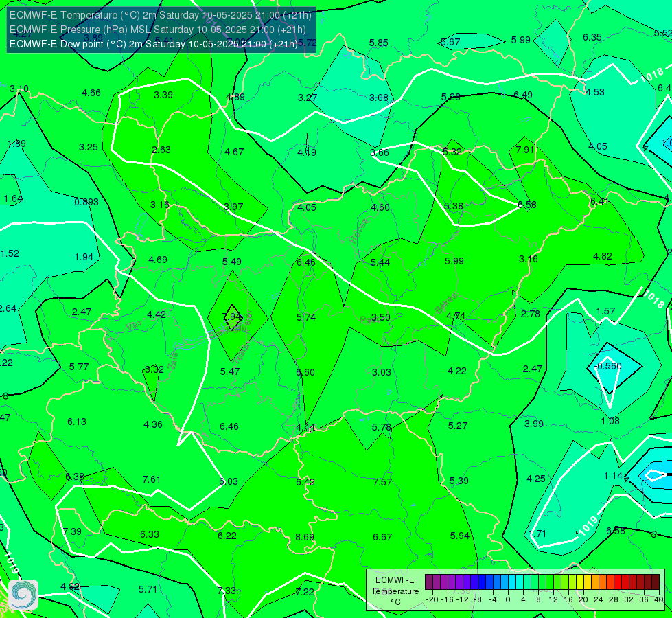This screenshot has width=672, height=618.
Task: Click the 5.74 dew point value
Action: [306, 317]
